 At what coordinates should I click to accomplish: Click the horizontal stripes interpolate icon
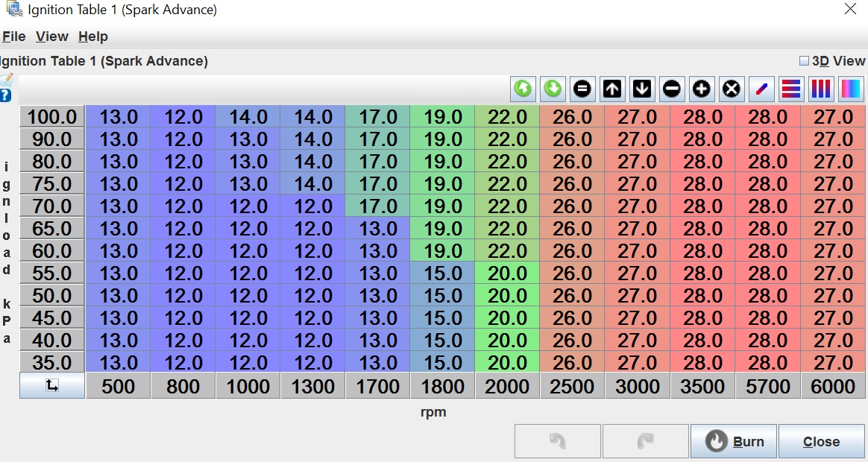pos(790,89)
